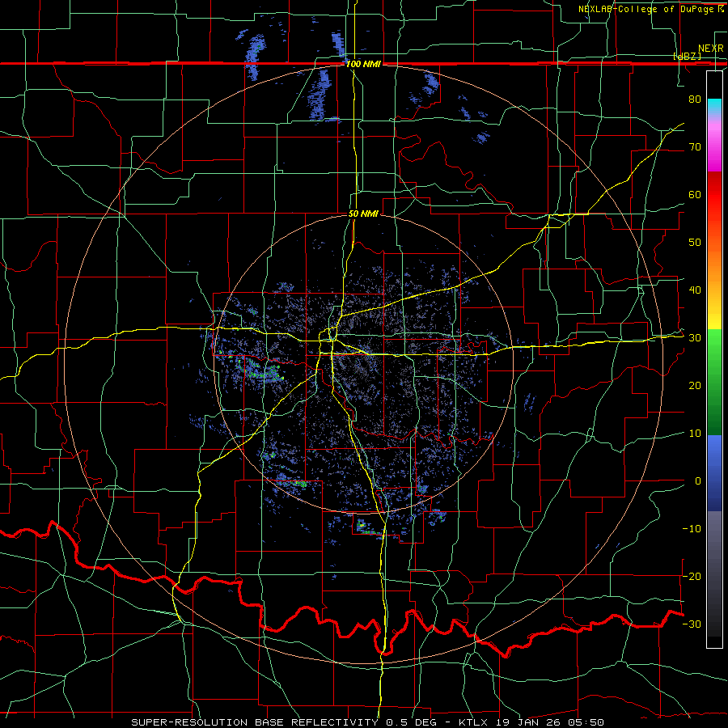Click the 0 value on dBZ scale
The height and width of the screenshot is (728, 728).
click(x=698, y=481)
